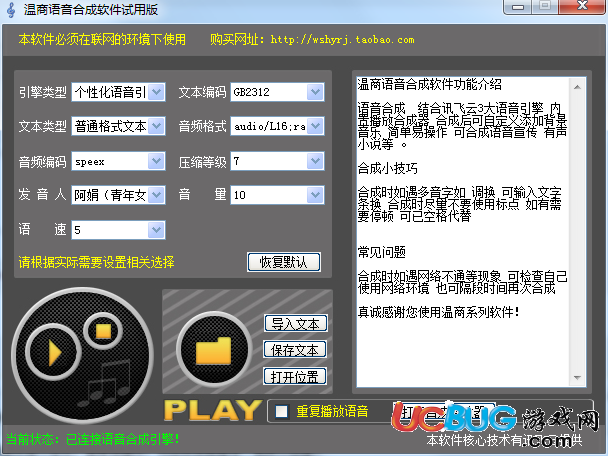
Task: Expand the 语速 speed dropdown
Action: coord(156,230)
